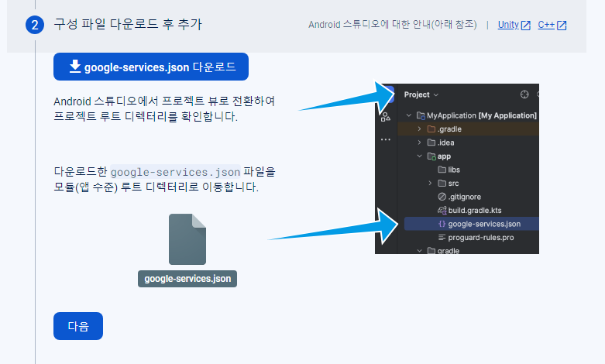Open the Project view dropdown in the screenshot
The image size is (605, 364).
tap(421, 94)
